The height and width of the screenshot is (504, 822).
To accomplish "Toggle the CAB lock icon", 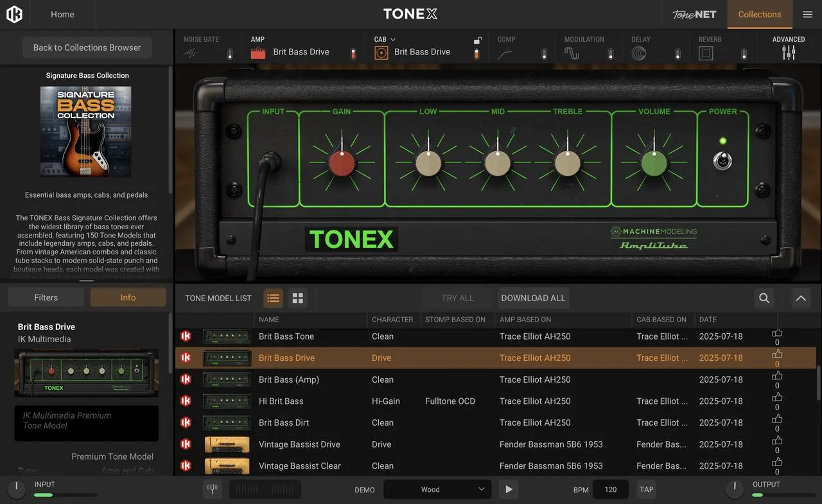I will tap(477, 40).
